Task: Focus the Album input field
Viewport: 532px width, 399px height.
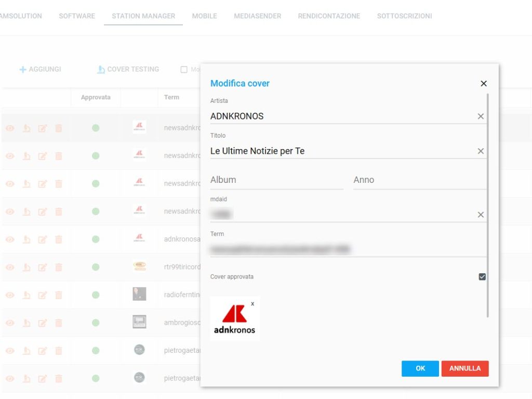Action: (x=276, y=180)
